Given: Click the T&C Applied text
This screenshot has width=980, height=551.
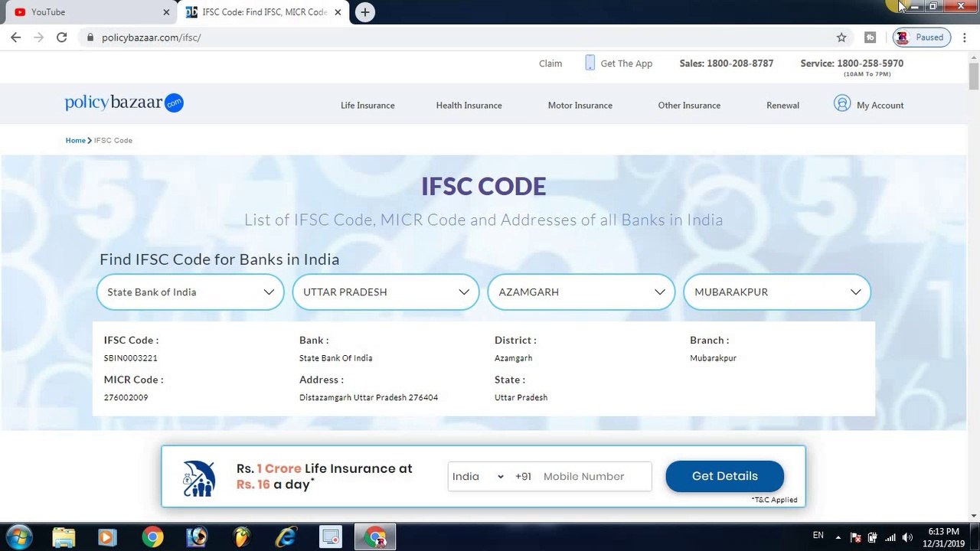Looking at the screenshot, I should 774,500.
